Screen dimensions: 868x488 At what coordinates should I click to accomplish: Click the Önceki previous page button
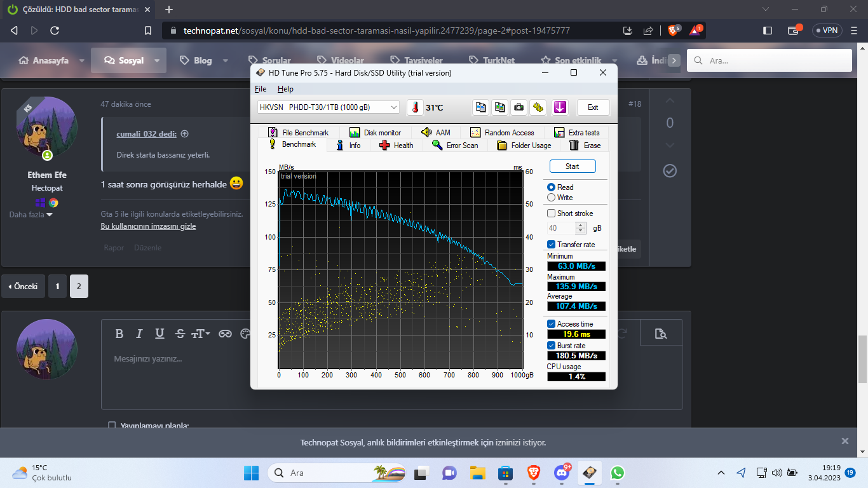[x=23, y=287]
